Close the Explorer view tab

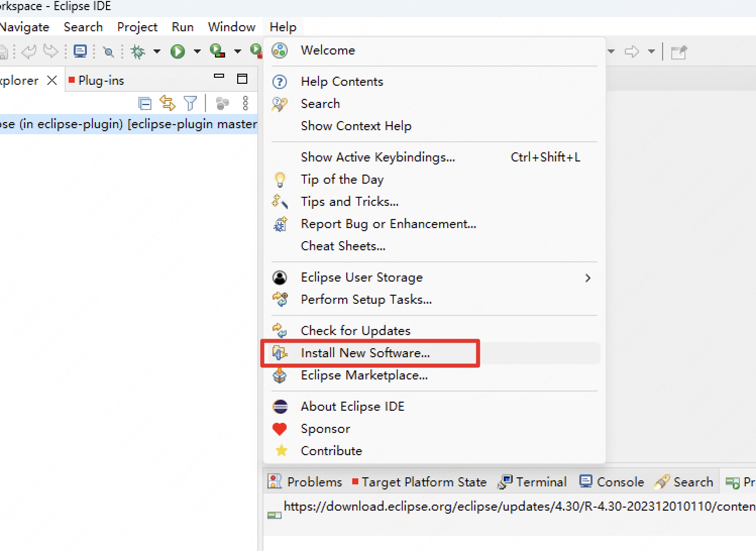click(52, 80)
